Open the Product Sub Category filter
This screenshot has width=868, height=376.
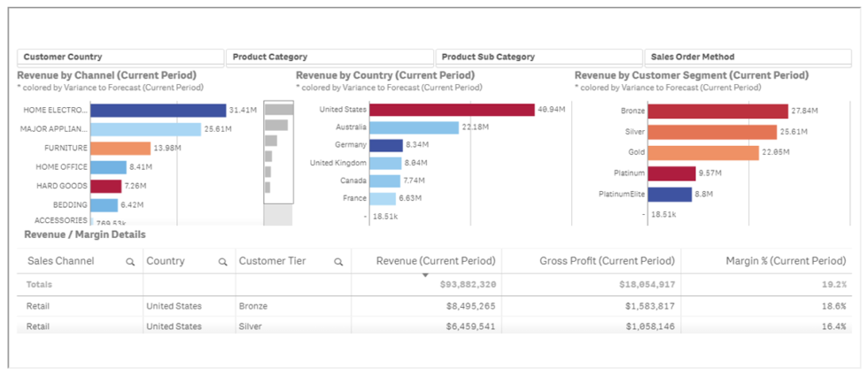[x=539, y=57]
